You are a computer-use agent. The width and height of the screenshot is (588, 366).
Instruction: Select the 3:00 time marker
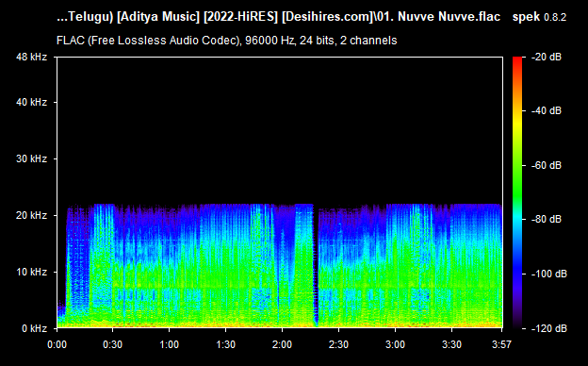tap(395, 344)
